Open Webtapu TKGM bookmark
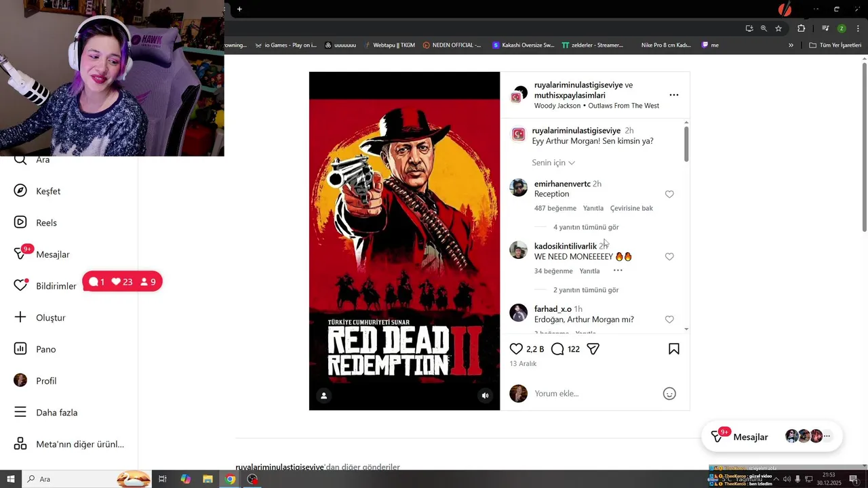This screenshot has width=868, height=488. (x=389, y=45)
